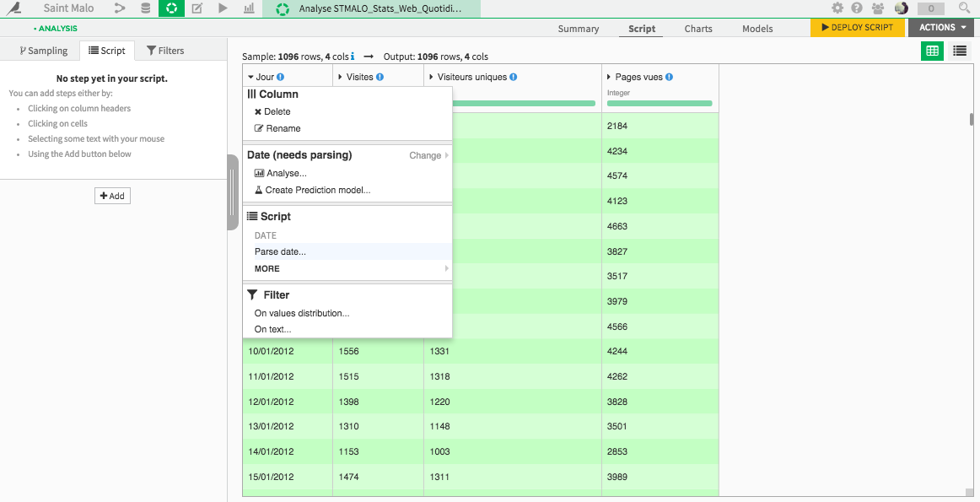Select Parse date from the menu
Image resolution: width=980 pixels, height=502 pixels.
(280, 251)
